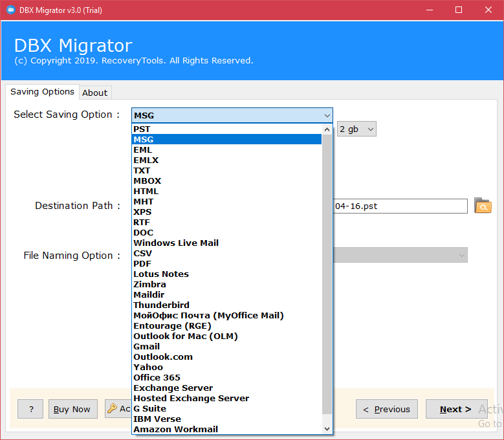The height and width of the screenshot is (440, 504).
Task: Choose Windows Live Mail option
Action: [227, 243]
